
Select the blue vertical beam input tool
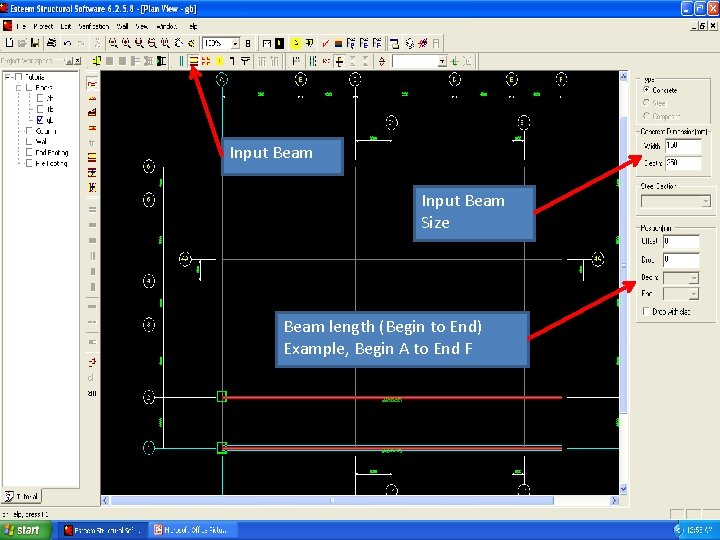click(181, 61)
